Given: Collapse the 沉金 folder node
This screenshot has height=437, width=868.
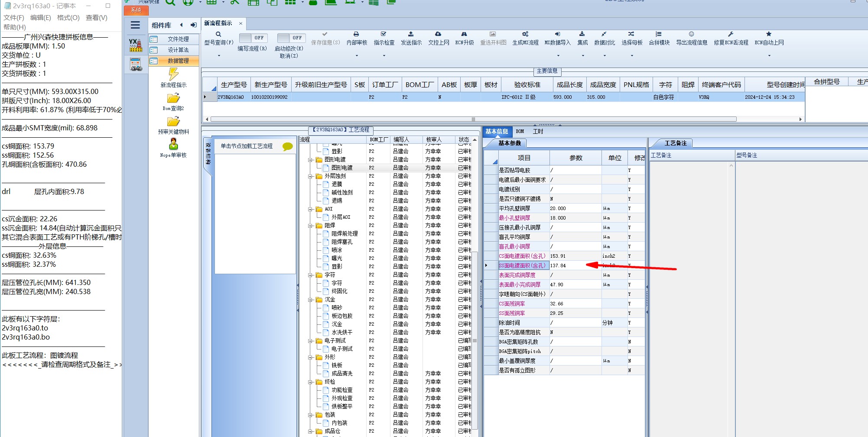Looking at the screenshot, I should point(311,300).
